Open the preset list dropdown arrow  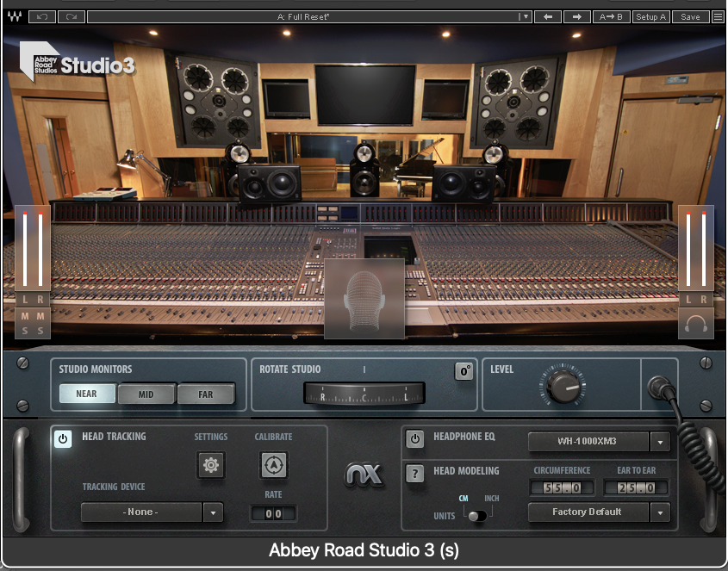[525, 16]
